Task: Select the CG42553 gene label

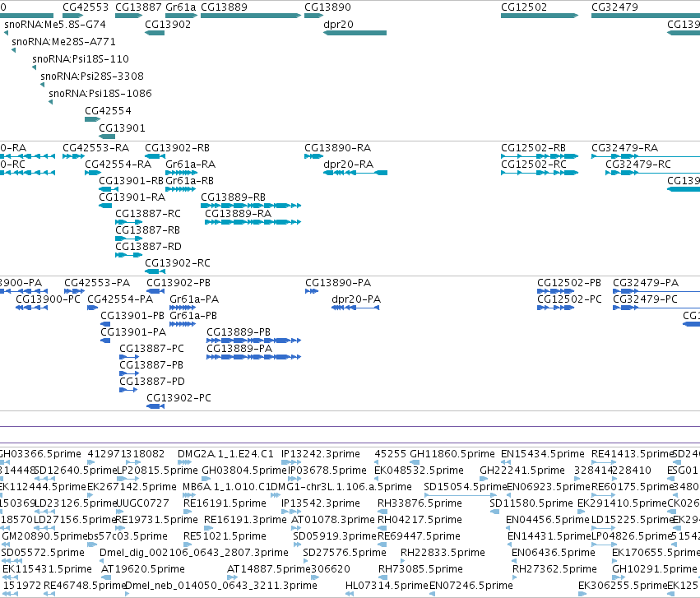Action: coord(86,7)
